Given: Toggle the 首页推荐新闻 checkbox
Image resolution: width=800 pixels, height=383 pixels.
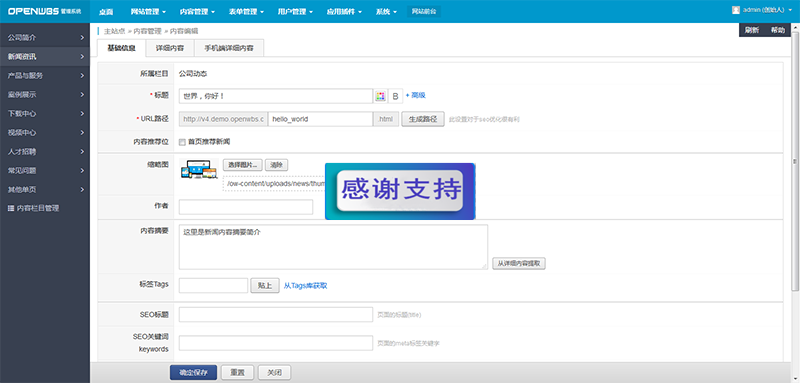Looking at the screenshot, I should point(182,142).
